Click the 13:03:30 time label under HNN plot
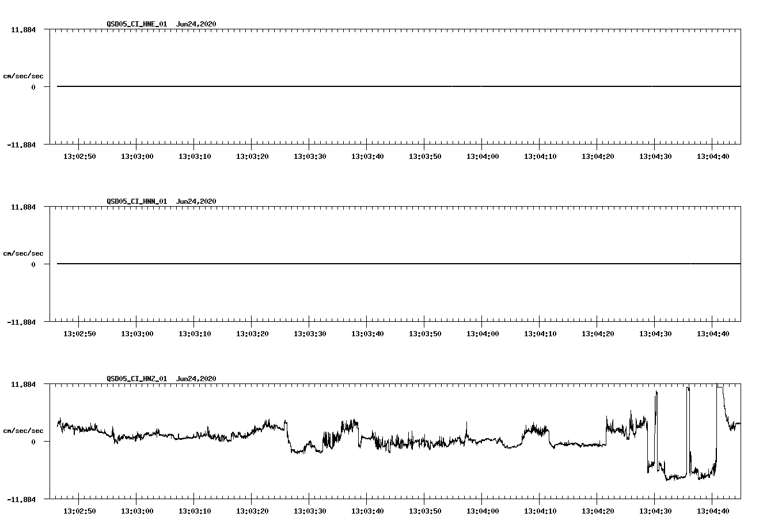This screenshot has height=532, width=782. tap(310, 334)
